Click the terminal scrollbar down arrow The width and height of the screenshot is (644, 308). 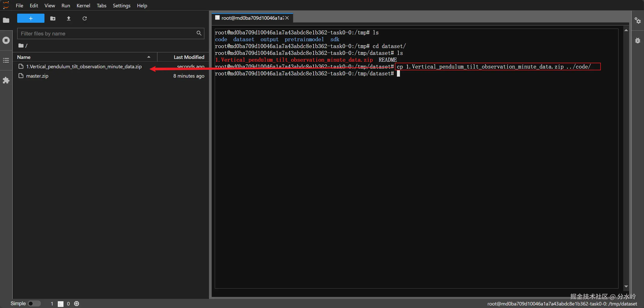(626, 287)
